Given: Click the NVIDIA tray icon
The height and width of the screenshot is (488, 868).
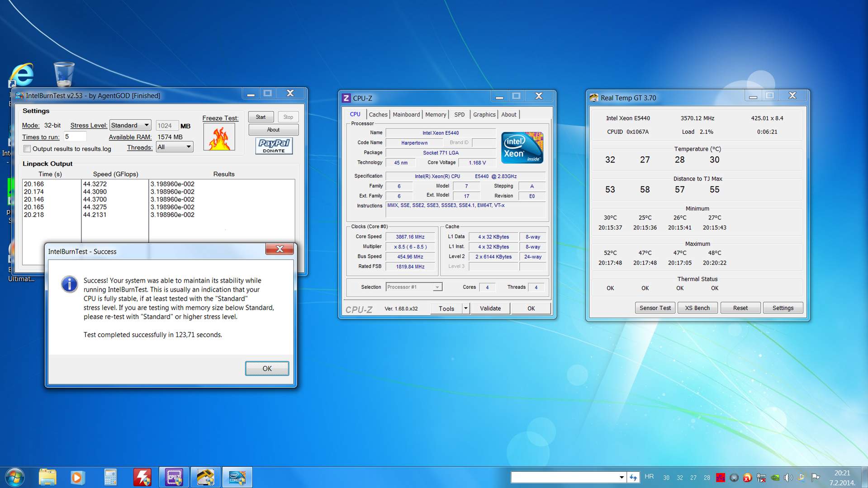Looking at the screenshot, I should pyautogui.click(x=775, y=478).
